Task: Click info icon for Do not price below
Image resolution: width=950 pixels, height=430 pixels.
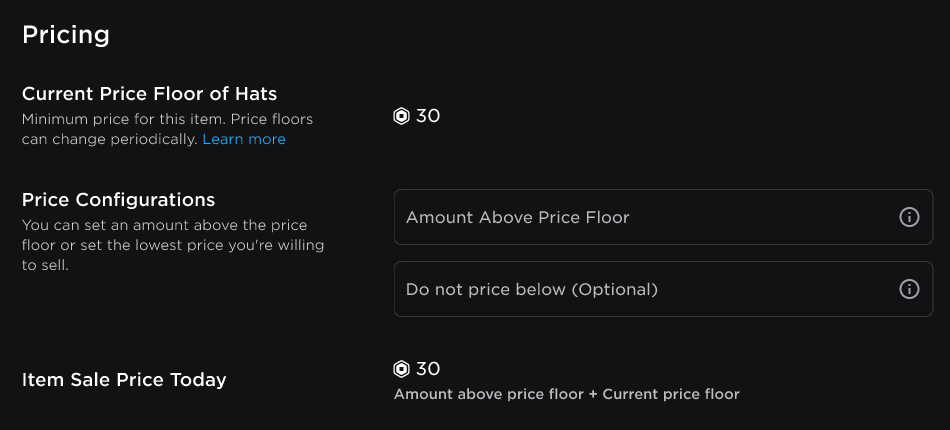Action: point(909,289)
